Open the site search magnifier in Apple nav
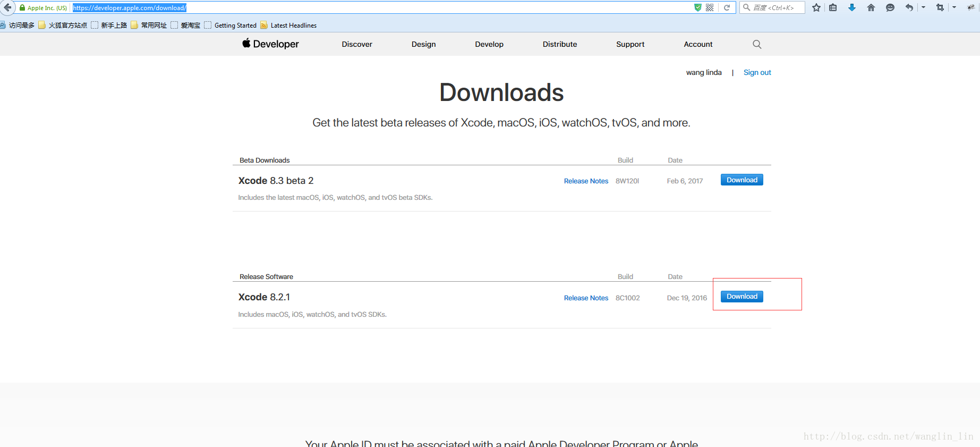This screenshot has height=447, width=980. pyautogui.click(x=757, y=44)
